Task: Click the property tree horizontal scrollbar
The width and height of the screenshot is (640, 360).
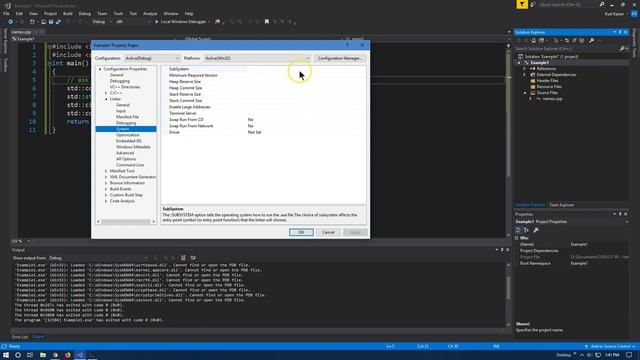Action: tap(126, 222)
